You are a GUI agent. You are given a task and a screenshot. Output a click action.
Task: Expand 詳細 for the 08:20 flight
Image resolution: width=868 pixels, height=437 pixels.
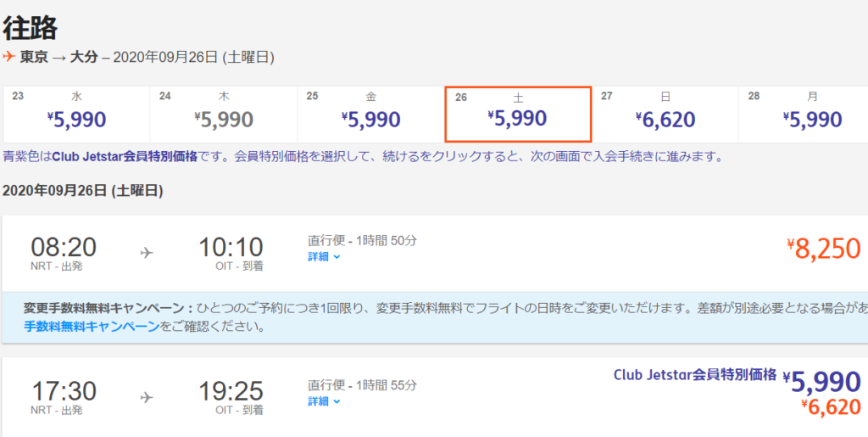pyautogui.click(x=324, y=257)
